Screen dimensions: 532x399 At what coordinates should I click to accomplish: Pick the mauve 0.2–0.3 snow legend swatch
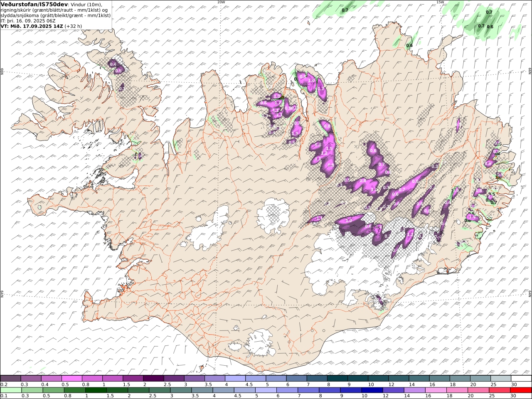[x=11, y=378]
